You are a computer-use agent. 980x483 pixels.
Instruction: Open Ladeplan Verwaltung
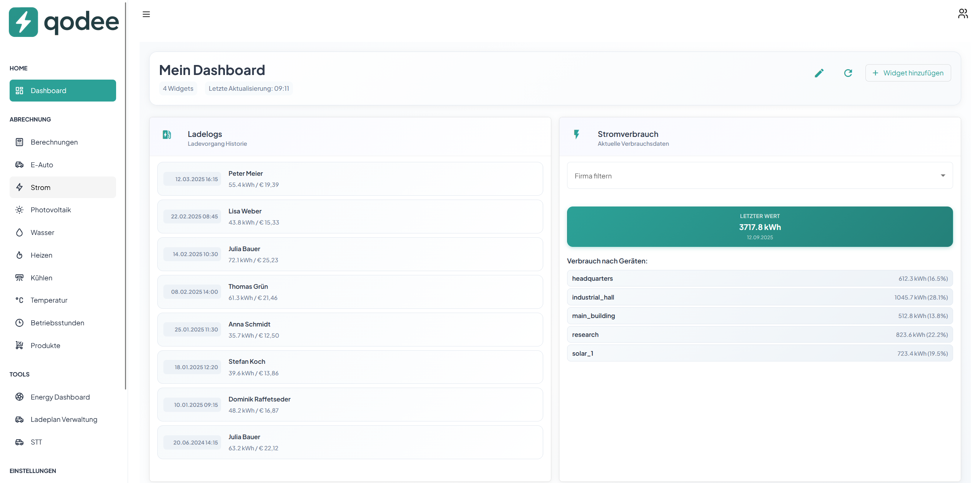click(x=64, y=420)
